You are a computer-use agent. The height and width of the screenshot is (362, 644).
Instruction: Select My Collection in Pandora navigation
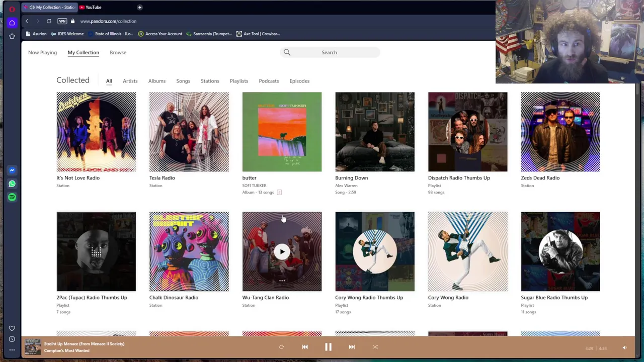84,52
